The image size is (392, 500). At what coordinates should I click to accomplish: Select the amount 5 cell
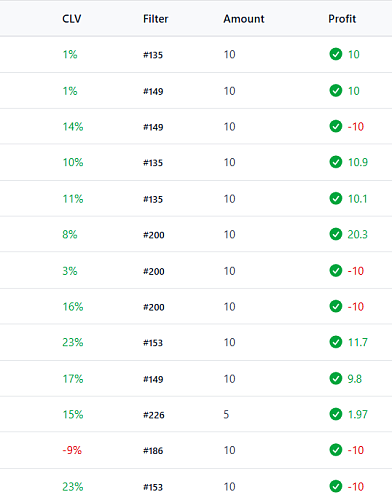coord(226,414)
